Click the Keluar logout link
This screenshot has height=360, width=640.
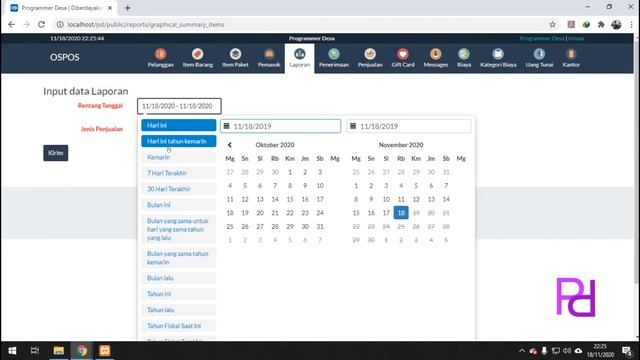(576, 38)
